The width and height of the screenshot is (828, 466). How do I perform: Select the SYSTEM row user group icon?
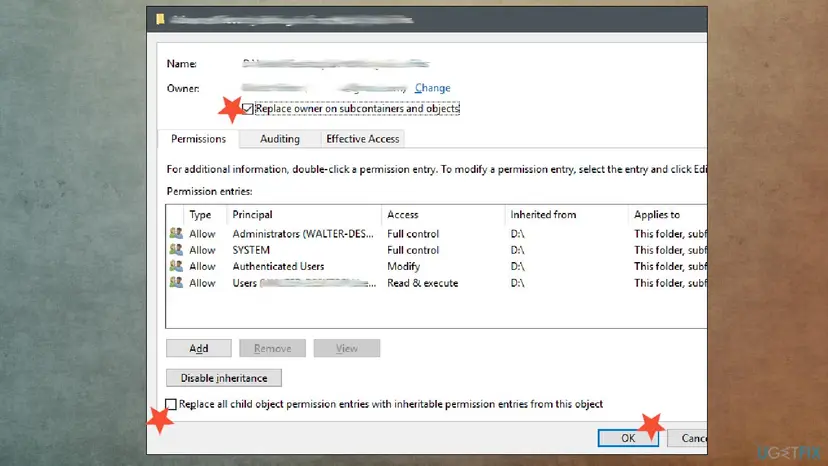click(x=176, y=249)
